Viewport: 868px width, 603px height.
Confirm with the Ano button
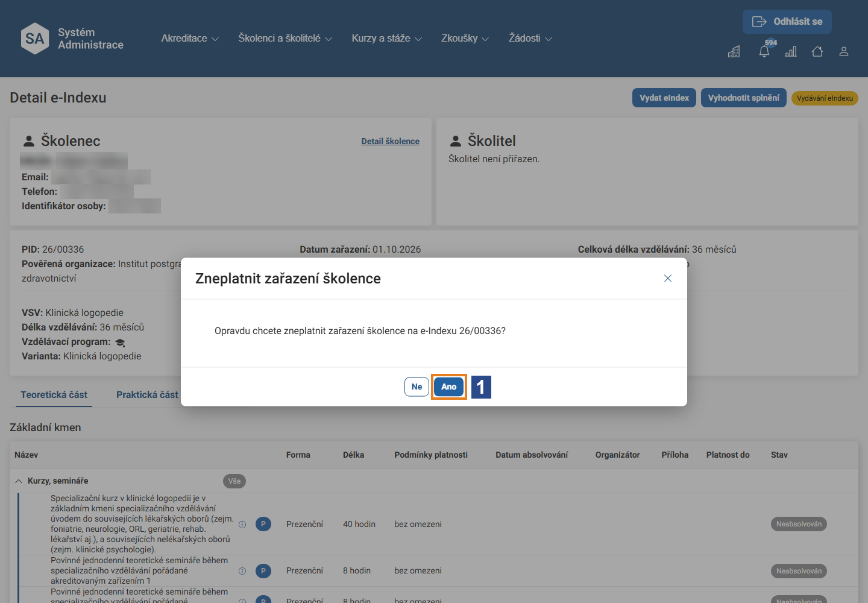pos(449,387)
